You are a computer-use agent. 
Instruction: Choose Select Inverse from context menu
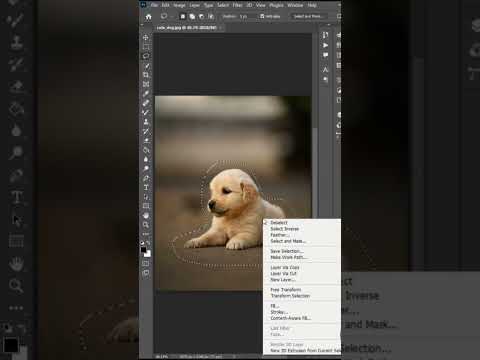[x=285, y=229]
